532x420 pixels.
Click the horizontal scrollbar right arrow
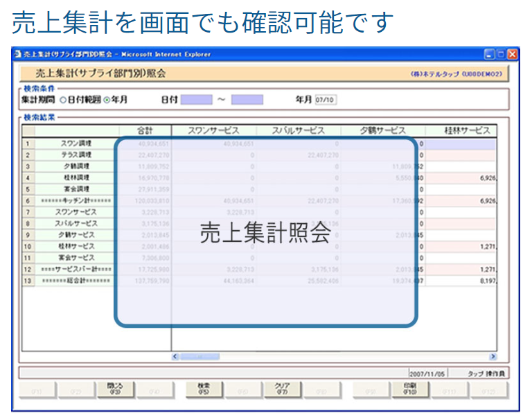[x=493, y=356]
